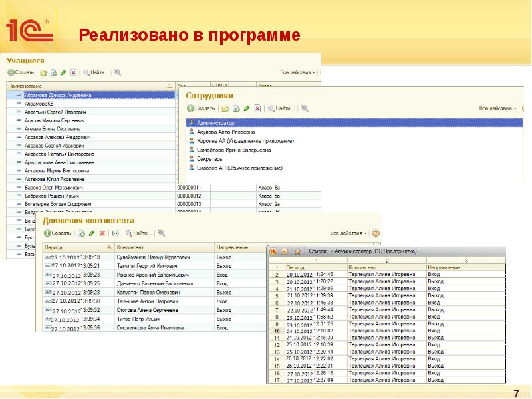Select Королев АА (Управляемое приложение) row
This screenshot has width=532, height=399.
[x=354, y=141]
